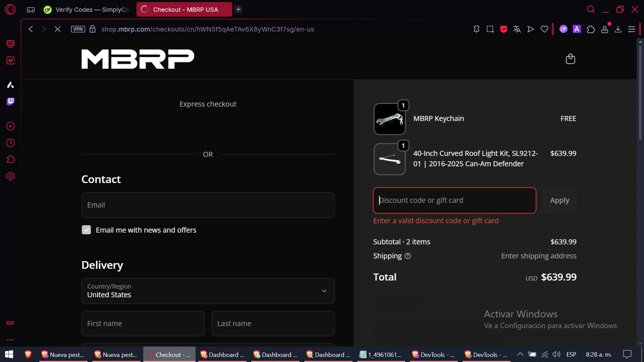The height and width of the screenshot is (362, 644).
Task: Expand the Country/Region dropdown
Action: (x=208, y=291)
